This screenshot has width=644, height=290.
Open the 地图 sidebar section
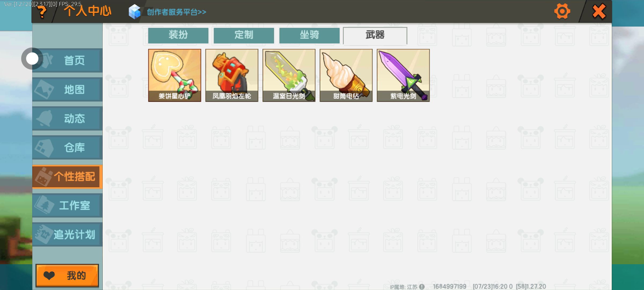click(67, 89)
